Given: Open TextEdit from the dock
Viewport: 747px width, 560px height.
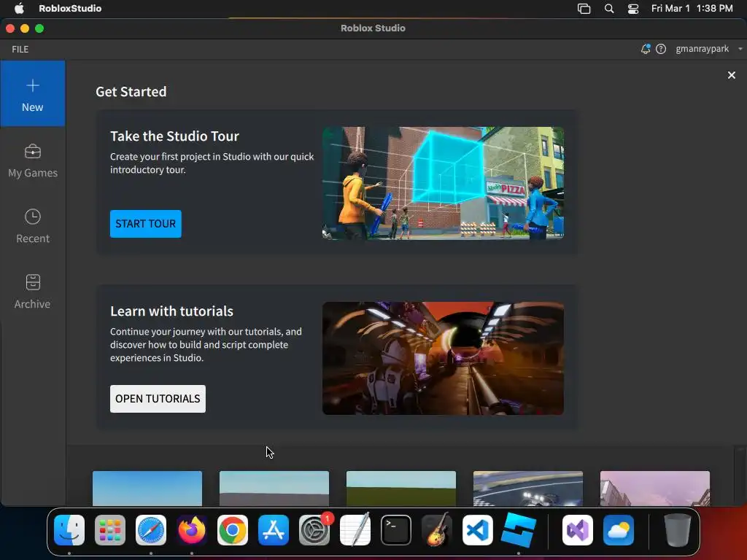Looking at the screenshot, I should 355,529.
